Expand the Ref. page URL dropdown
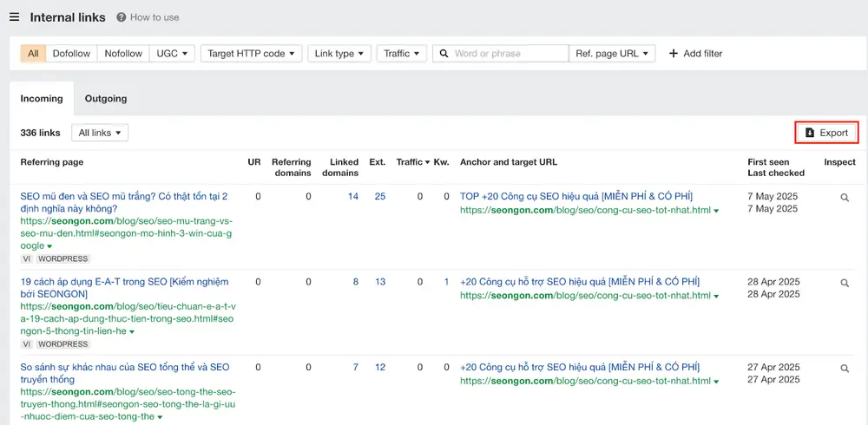 coord(612,54)
